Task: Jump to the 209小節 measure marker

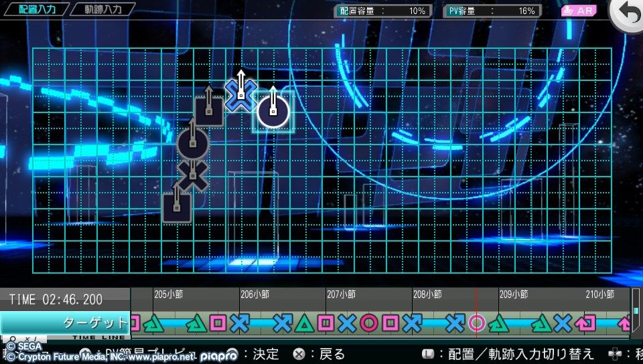Action: [x=514, y=294]
